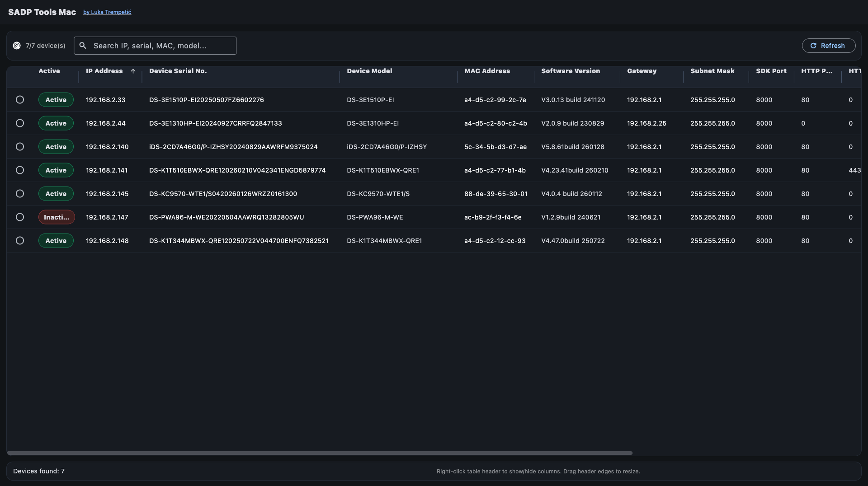The height and width of the screenshot is (486, 868).
Task: Sort by the Active column header
Action: (49, 71)
